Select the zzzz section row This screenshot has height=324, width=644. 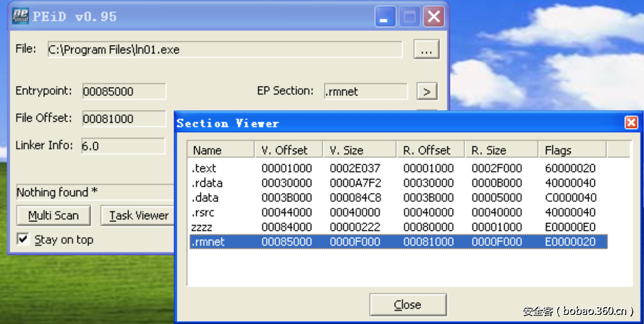pos(398,227)
